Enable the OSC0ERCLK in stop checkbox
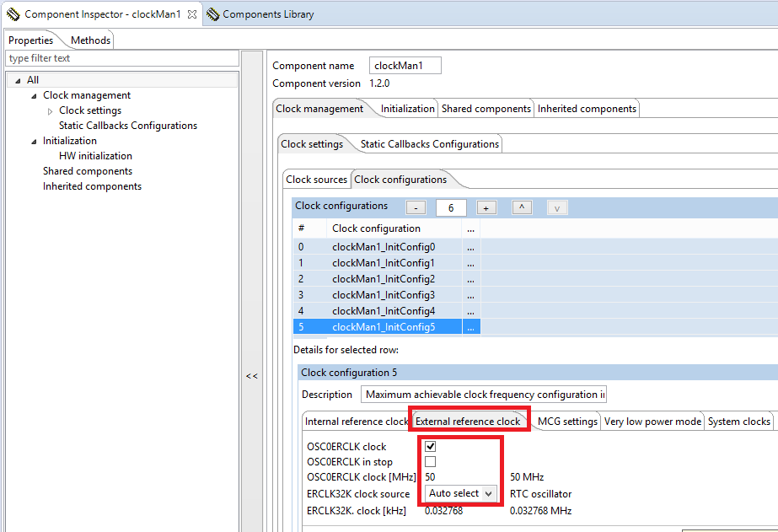The width and height of the screenshot is (778, 532). 431,461
